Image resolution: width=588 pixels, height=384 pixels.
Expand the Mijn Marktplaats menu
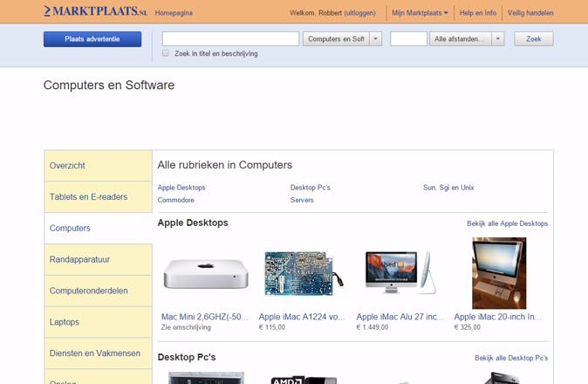pos(420,13)
